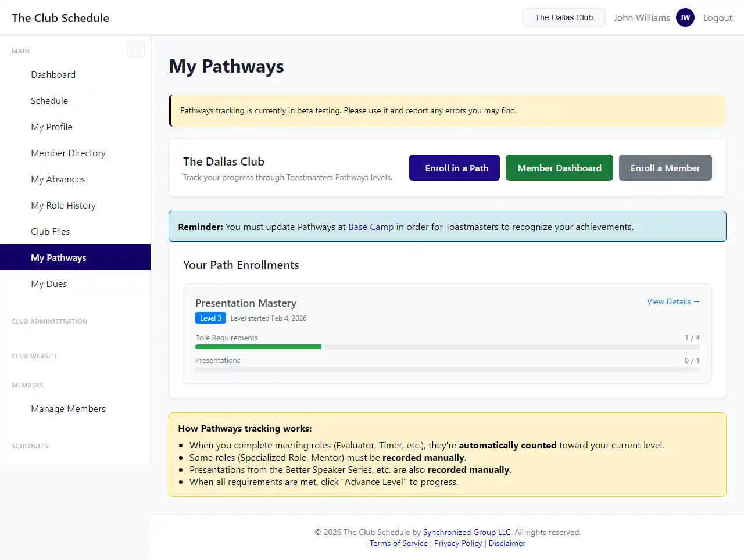This screenshot has width=744, height=560.
Task: Click the Enroll in a Path button
Action: (454, 168)
